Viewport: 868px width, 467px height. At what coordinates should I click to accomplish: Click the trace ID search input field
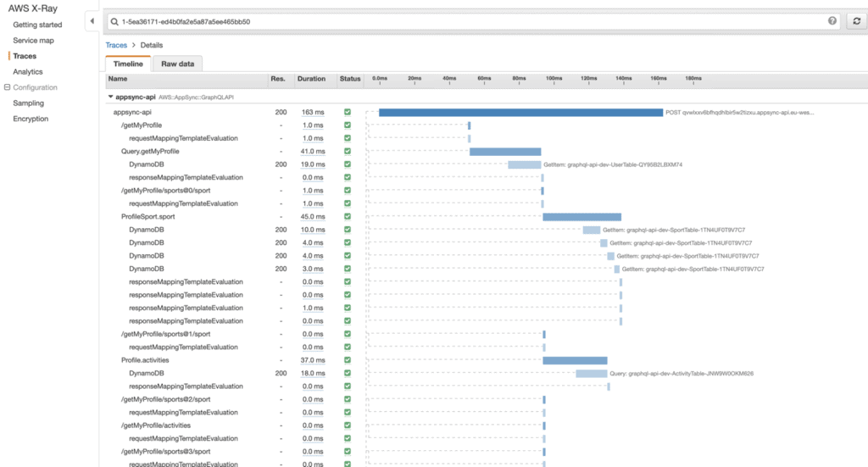[466, 21]
